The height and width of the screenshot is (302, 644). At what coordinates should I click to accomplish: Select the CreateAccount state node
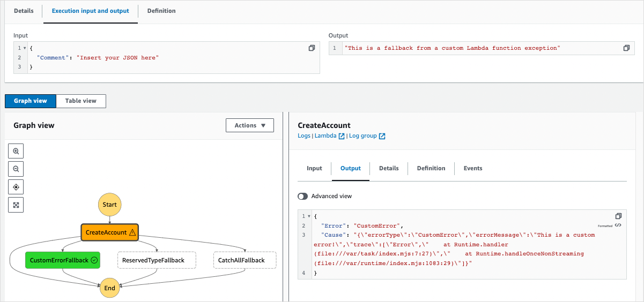point(109,232)
